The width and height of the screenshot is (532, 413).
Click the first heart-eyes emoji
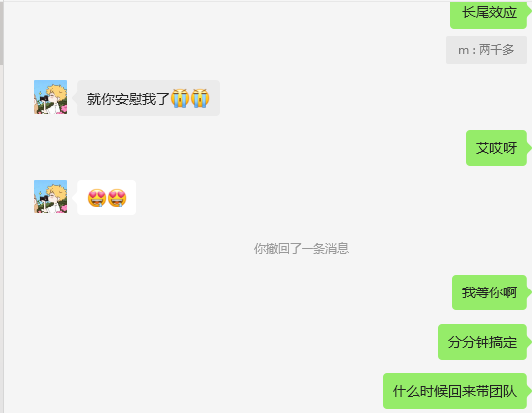tap(97, 198)
